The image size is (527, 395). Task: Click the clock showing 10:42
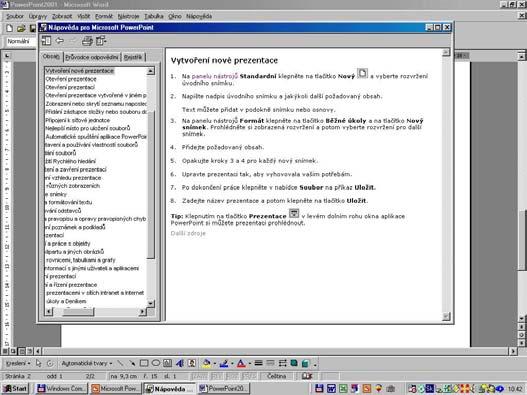(515, 389)
